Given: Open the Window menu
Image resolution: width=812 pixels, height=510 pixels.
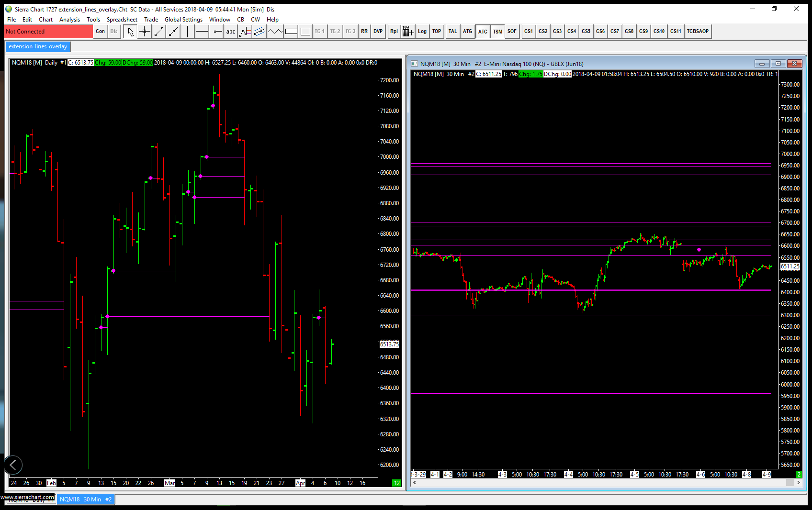Looking at the screenshot, I should [x=220, y=20].
